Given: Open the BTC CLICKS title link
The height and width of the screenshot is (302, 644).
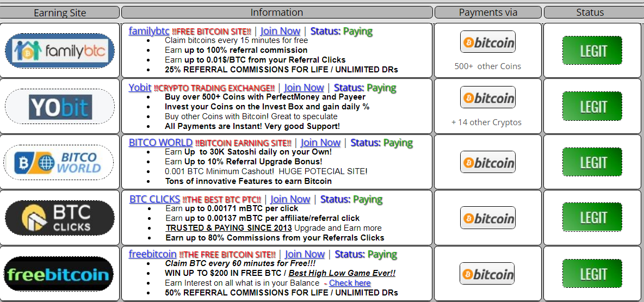Looking at the screenshot, I should coord(154,199).
